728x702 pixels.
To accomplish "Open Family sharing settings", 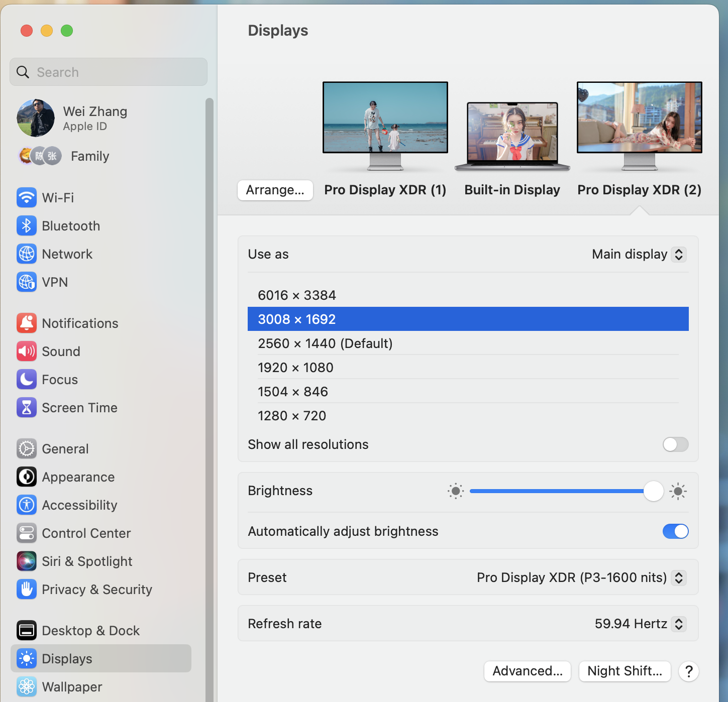I will pos(101,156).
